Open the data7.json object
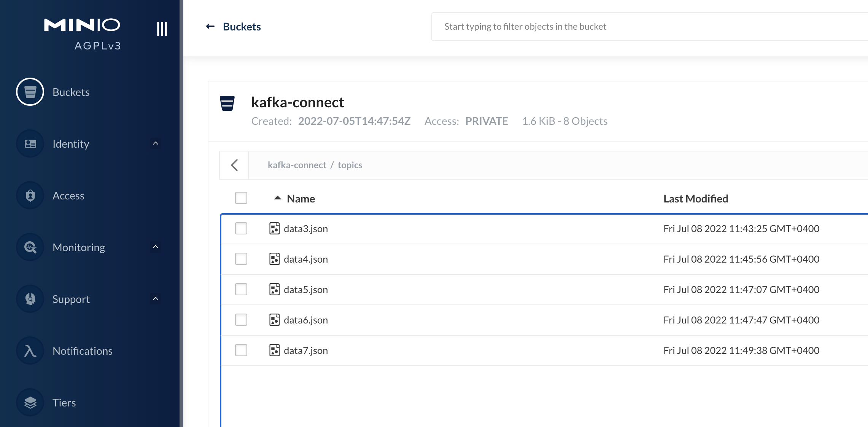The image size is (868, 427). click(306, 351)
